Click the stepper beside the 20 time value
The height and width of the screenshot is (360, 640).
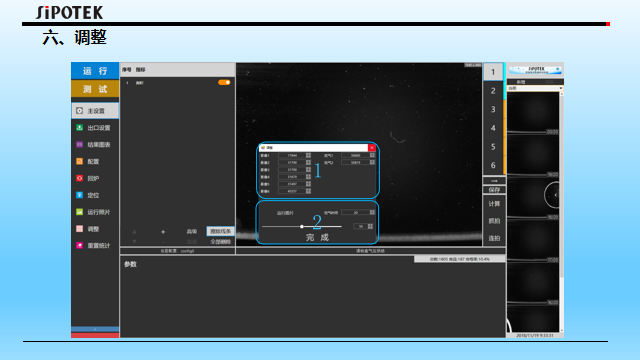(372, 212)
